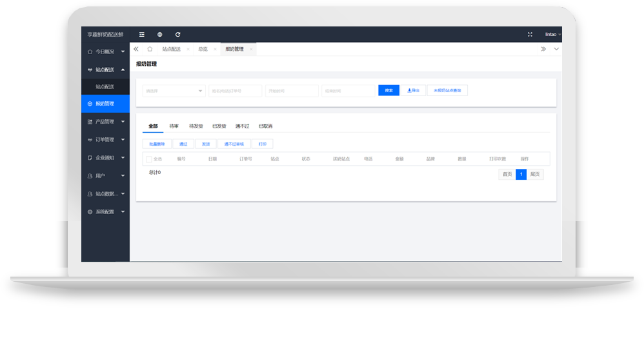Click the 开始时间 start date field
Image resolution: width=644 pixels, height=354 pixels.
[292, 91]
